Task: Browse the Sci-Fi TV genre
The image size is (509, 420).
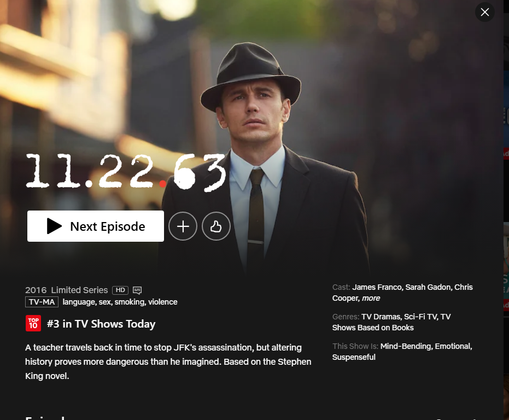Action: (420, 317)
